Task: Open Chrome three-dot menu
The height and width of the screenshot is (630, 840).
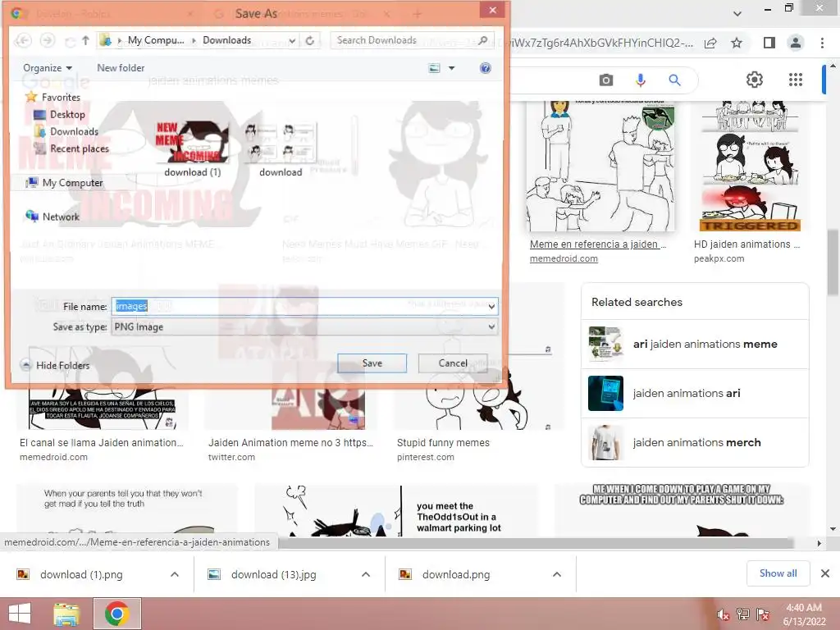Action: [822, 43]
